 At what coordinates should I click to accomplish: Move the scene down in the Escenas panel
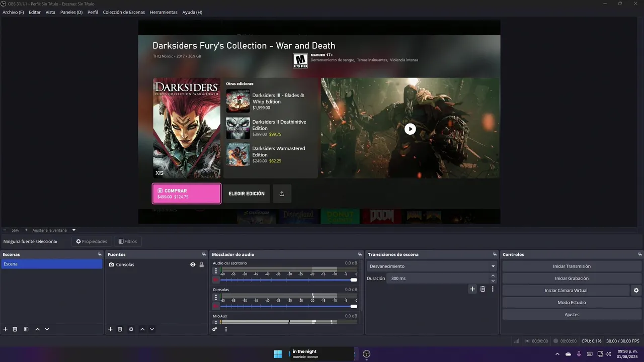click(47, 329)
